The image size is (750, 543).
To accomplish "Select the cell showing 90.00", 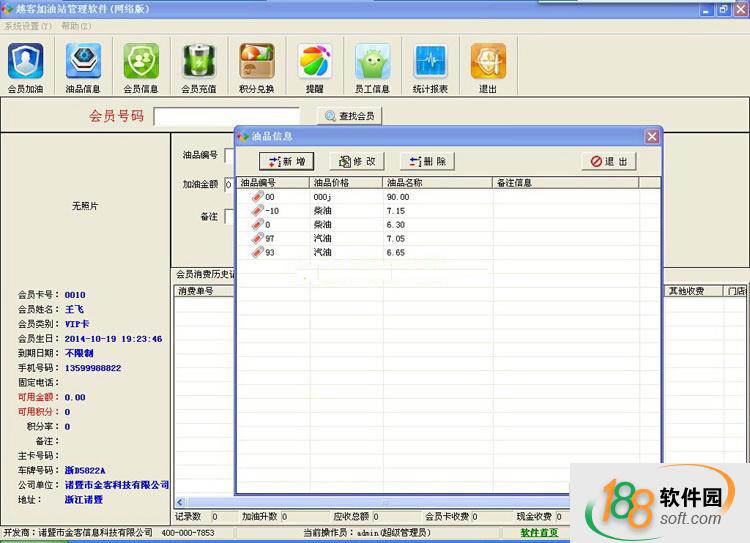I will [x=398, y=197].
